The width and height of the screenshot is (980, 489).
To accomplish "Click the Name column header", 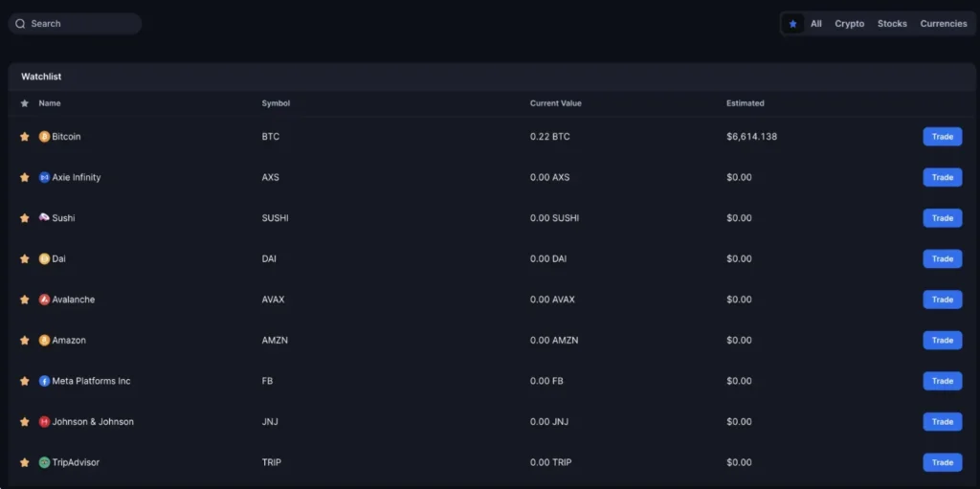I will 50,103.
